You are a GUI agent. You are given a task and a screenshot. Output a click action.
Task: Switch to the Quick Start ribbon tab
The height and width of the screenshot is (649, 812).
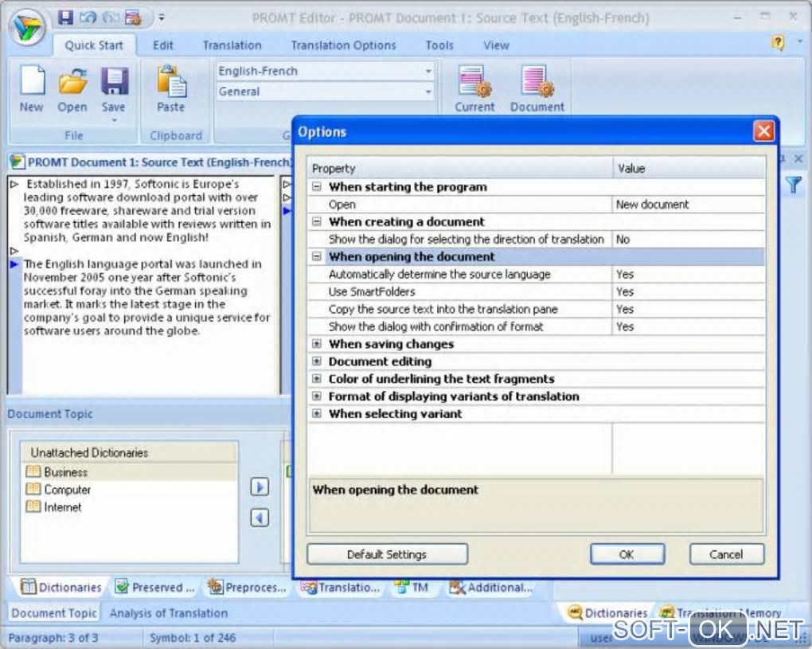94,45
